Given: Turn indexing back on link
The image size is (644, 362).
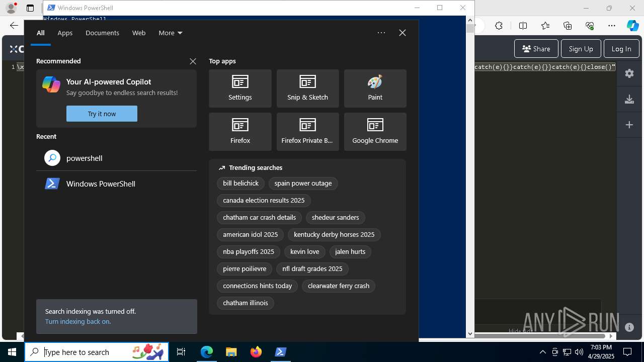Looking at the screenshot, I should 78,321.
